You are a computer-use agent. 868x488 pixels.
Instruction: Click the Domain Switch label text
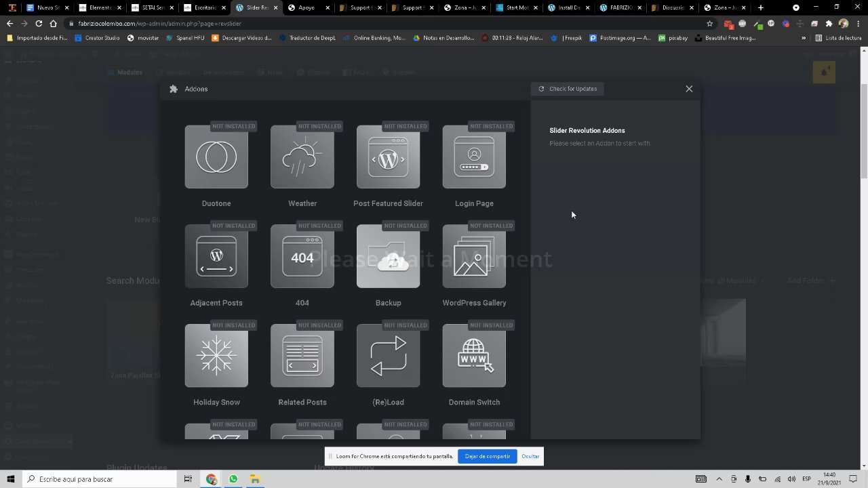coord(474,402)
